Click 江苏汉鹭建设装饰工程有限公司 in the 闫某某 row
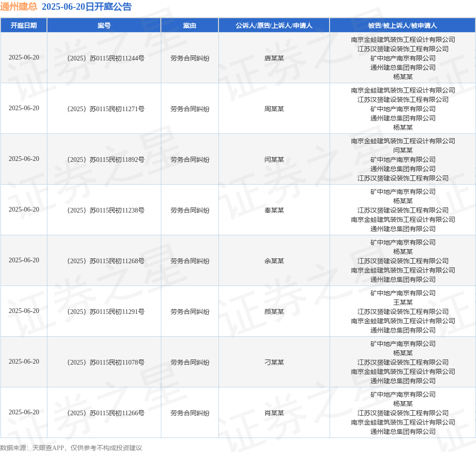Image resolution: width=476 pixels, height=452 pixels. coord(403,178)
